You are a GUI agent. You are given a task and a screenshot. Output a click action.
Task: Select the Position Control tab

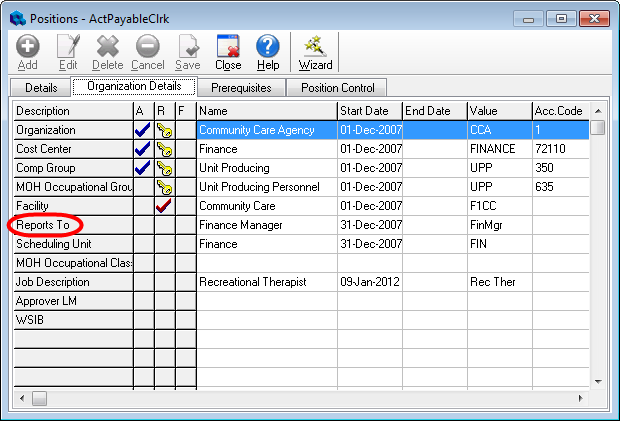click(x=336, y=88)
